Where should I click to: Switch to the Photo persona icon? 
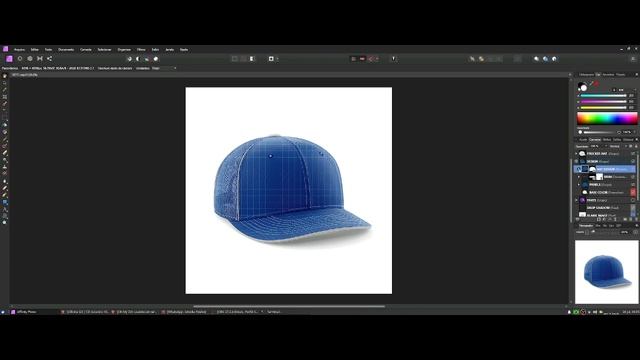tap(9, 59)
